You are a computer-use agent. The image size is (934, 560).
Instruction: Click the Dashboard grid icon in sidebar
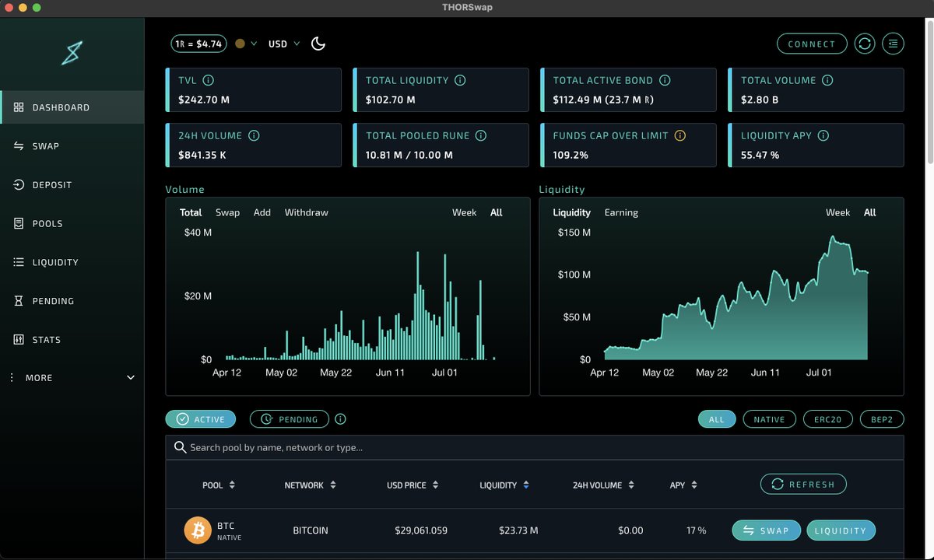19,107
